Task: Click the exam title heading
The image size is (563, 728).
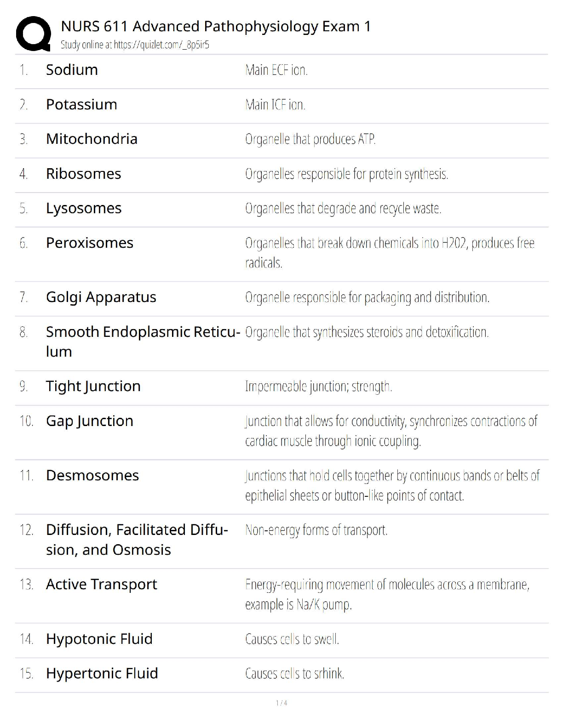Action: 216,26
